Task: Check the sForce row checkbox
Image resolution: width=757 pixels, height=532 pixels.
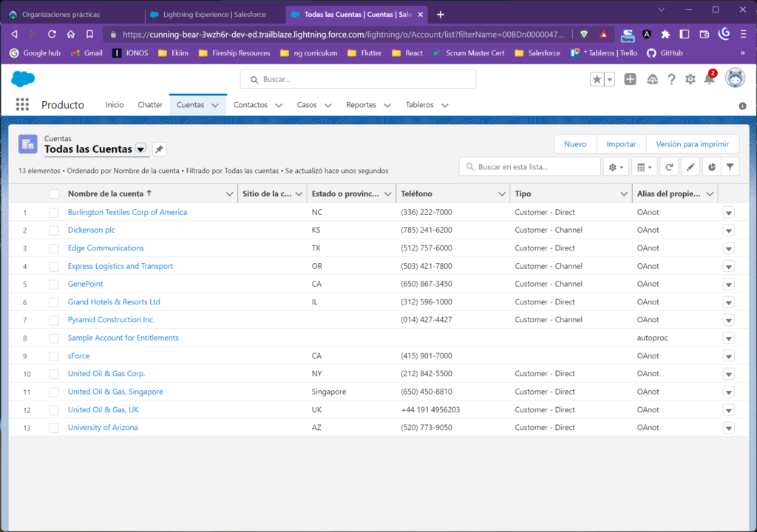Action: click(x=53, y=356)
